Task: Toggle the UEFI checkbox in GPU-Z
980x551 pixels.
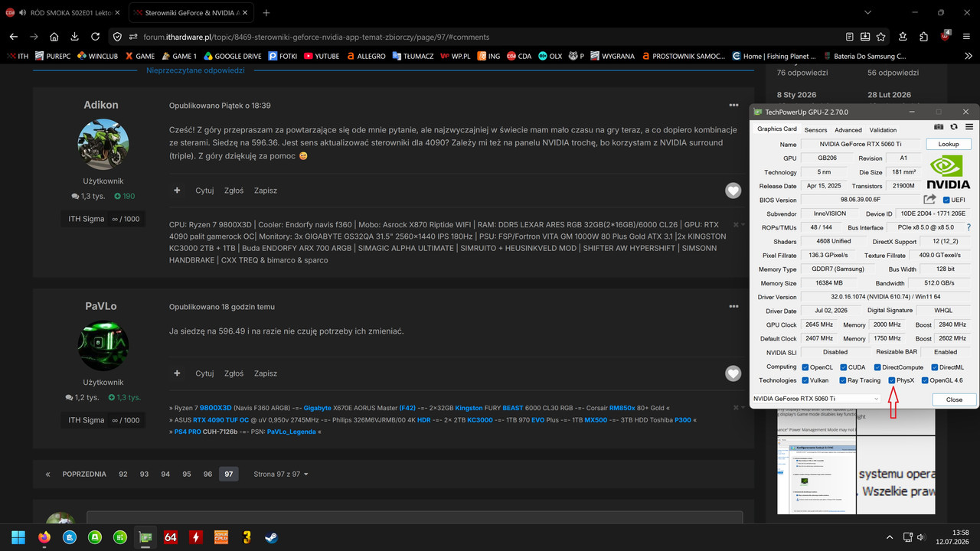Action: click(946, 200)
